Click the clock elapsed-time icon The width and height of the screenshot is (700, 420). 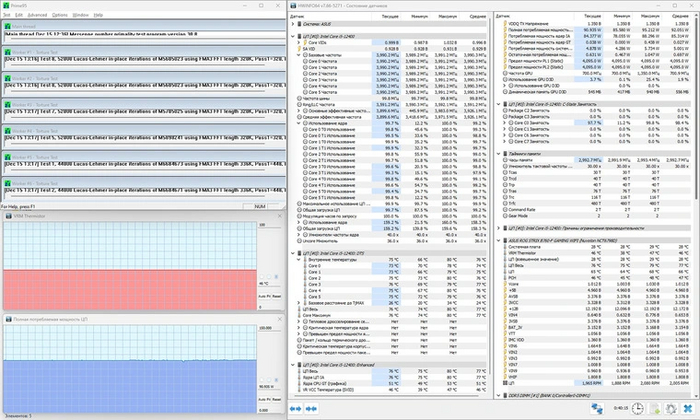point(636,409)
